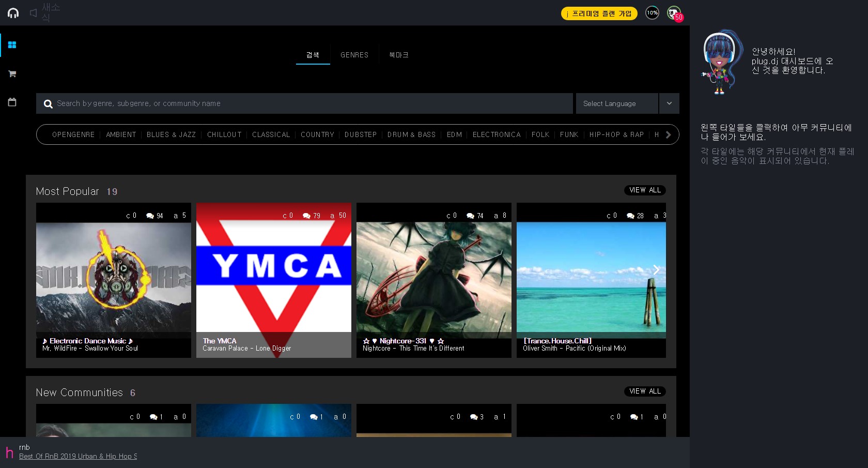Click the 'New Communities' section heading
Viewport: 868px width, 468px height.
point(79,392)
